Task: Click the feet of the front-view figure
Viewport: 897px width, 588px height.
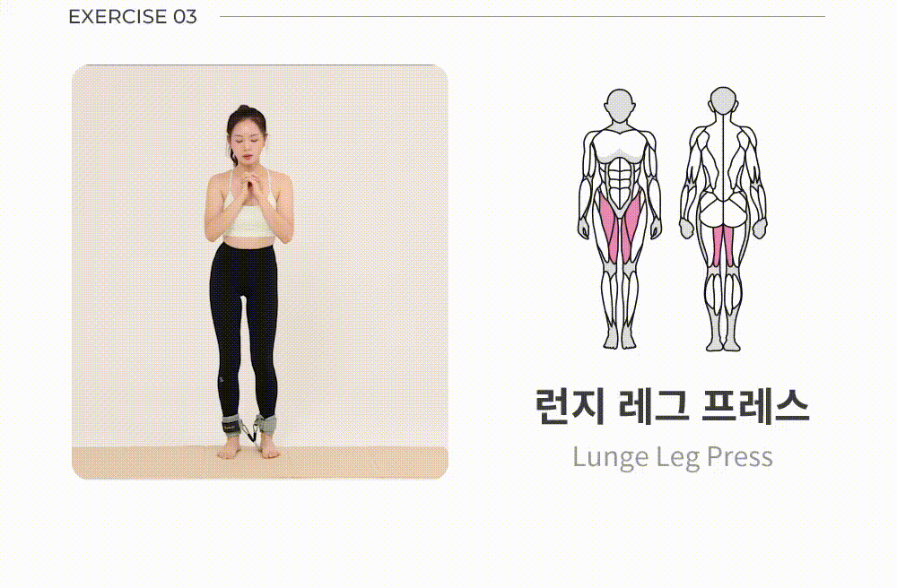Action: tap(620, 342)
